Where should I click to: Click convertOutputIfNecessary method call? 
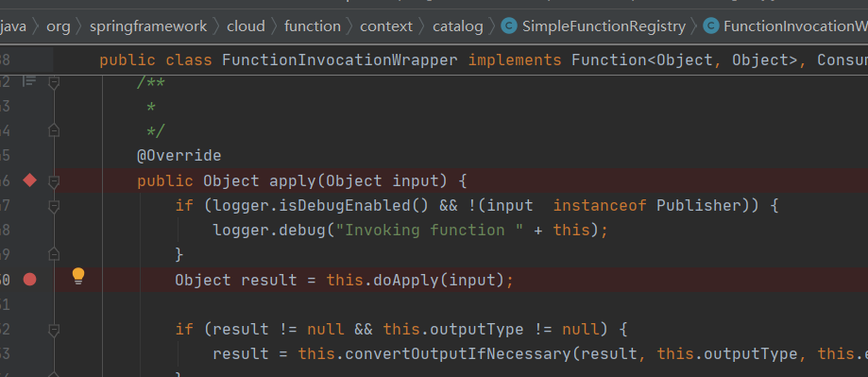[458, 353]
